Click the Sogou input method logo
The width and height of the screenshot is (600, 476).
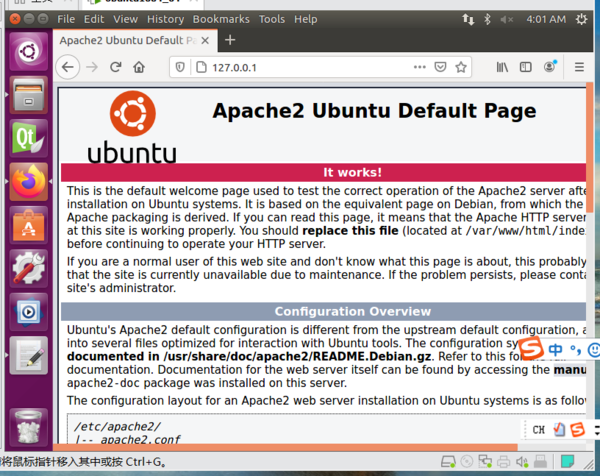[531, 348]
